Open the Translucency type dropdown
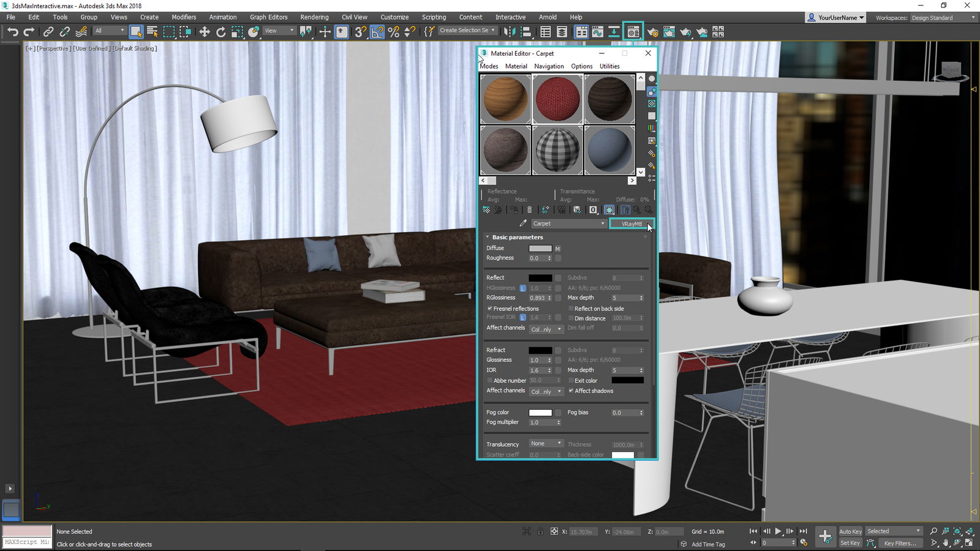The width and height of the screenshot is (980, 551). coord(546,443)
